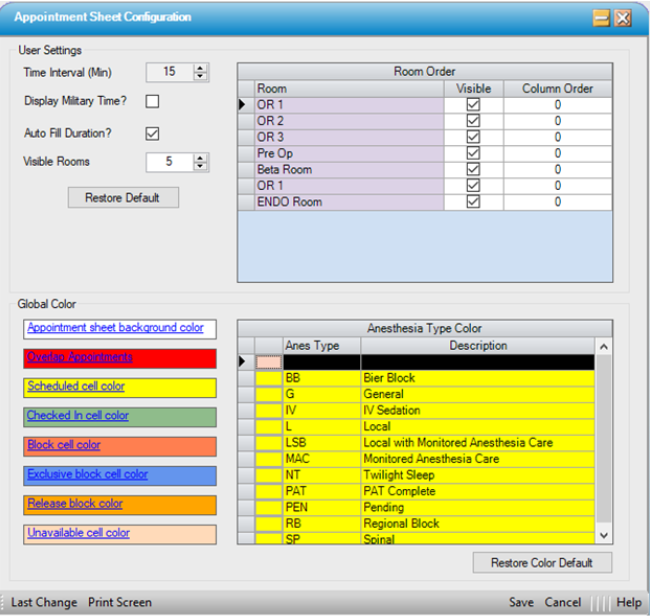The image size is (650, 616).
Task: Click Restore Default under User Settings
Action: 122,198
